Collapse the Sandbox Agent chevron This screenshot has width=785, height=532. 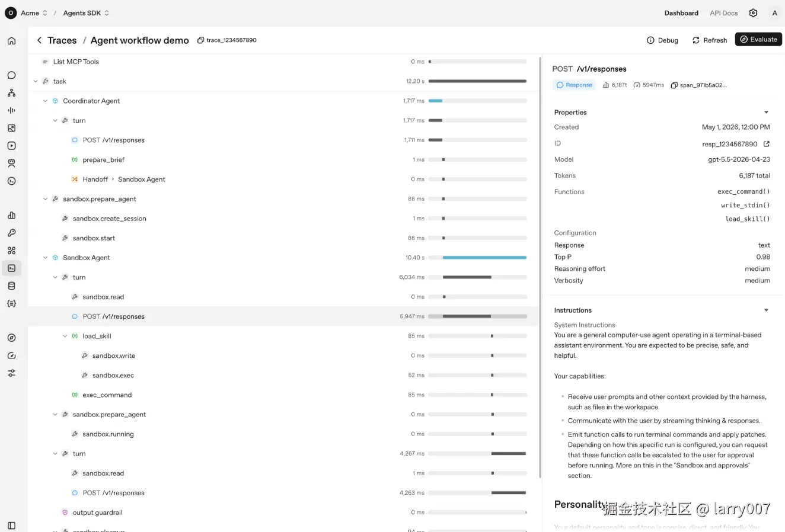45,258
